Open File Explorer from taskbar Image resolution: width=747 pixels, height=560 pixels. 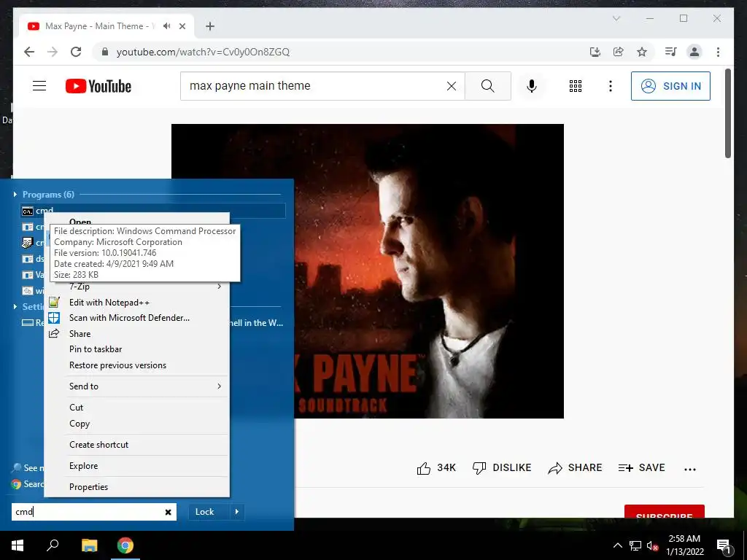tap(89, 545)
